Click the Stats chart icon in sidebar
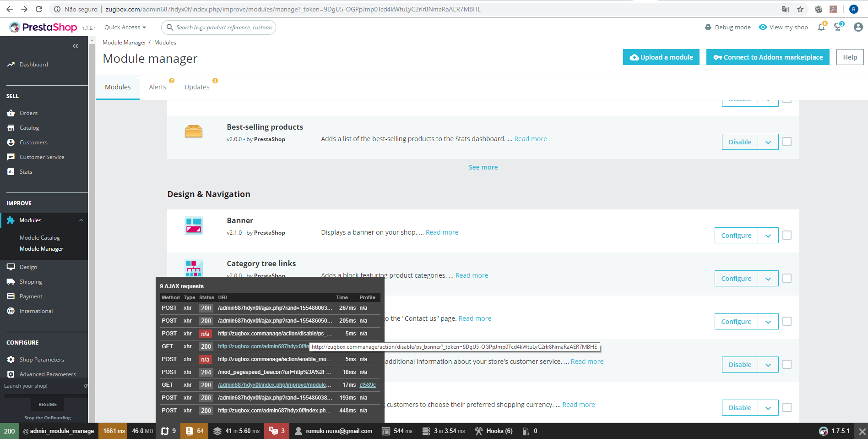This screenshot has width=868, height=439. [11, 172]
